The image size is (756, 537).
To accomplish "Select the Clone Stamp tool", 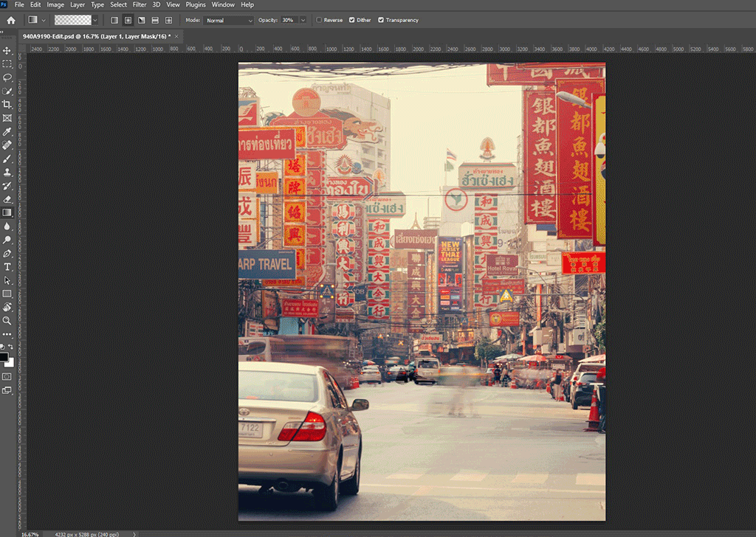I will (7, 172).
